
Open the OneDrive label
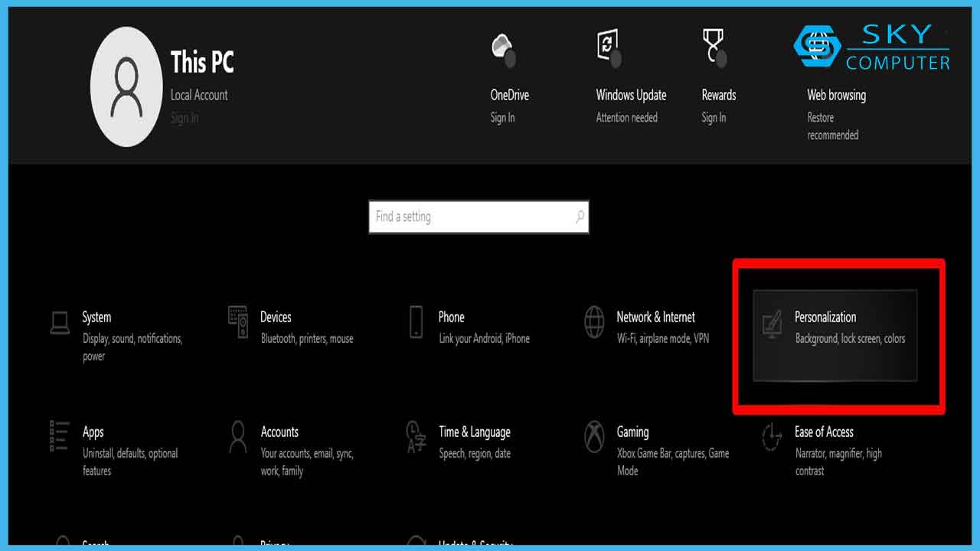(x=510, y=95)
